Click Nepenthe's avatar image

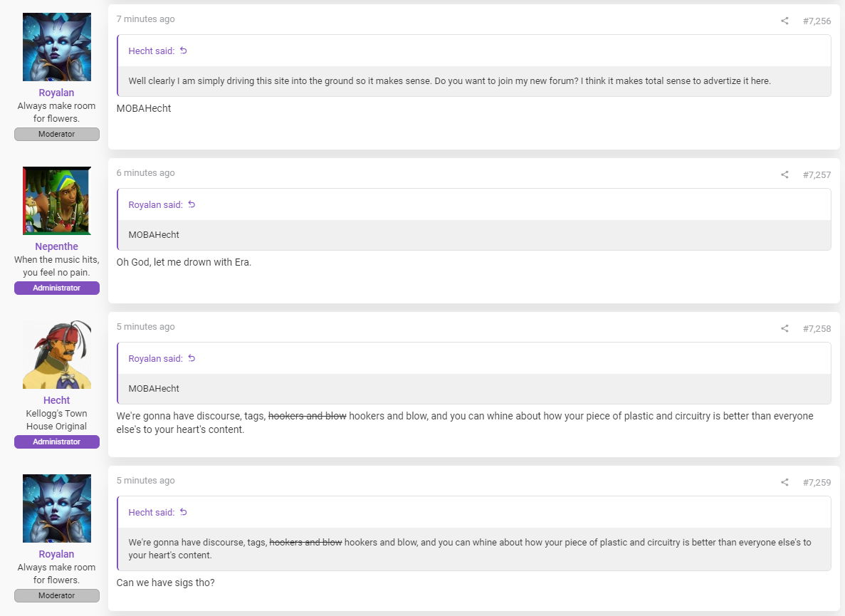56,201
